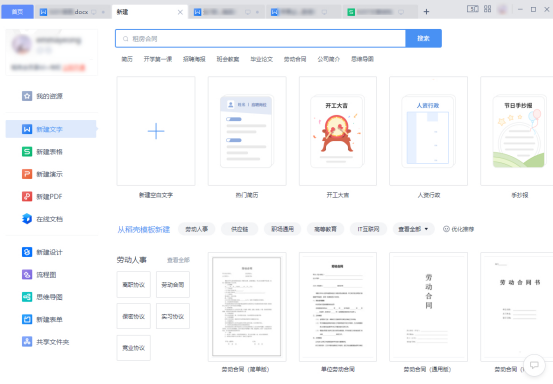Click 开学第一课 search suggestion

(x=158, y=59)
